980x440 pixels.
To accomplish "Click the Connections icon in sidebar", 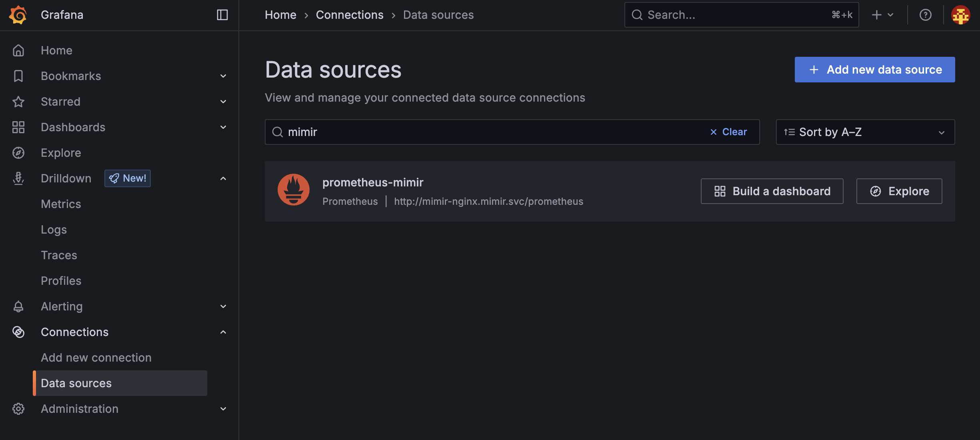I will (x=18, y=332).
